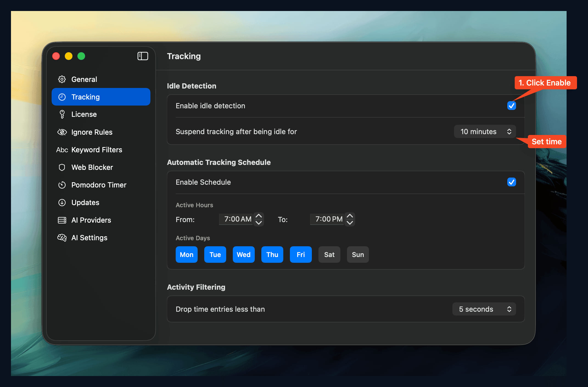Click the Abc Keyword Filters icon

click(x=62, y=150)
